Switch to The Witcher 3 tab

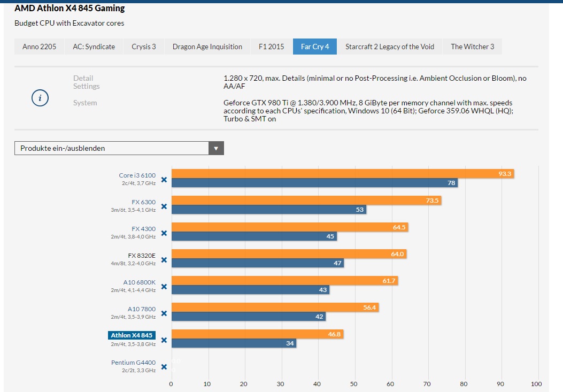pyautogui.click(x=473, y=47)
